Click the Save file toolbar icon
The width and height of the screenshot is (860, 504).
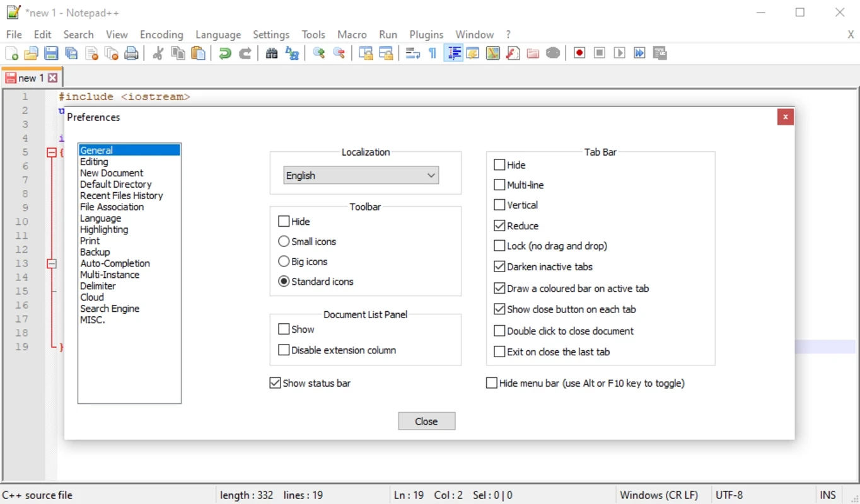52,54
